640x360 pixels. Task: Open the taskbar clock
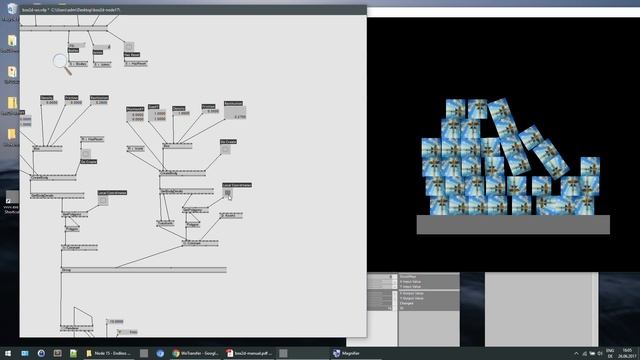627,353
